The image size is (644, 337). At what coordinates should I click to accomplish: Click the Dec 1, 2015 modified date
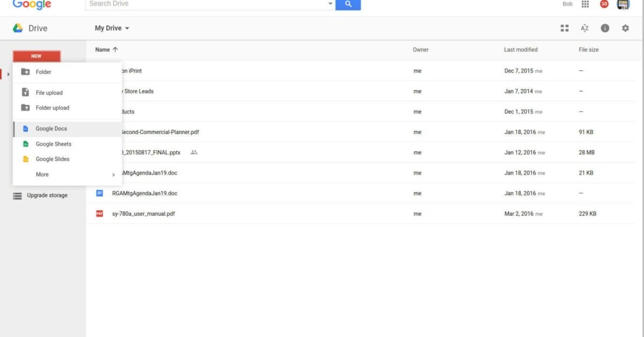(519, 112)
